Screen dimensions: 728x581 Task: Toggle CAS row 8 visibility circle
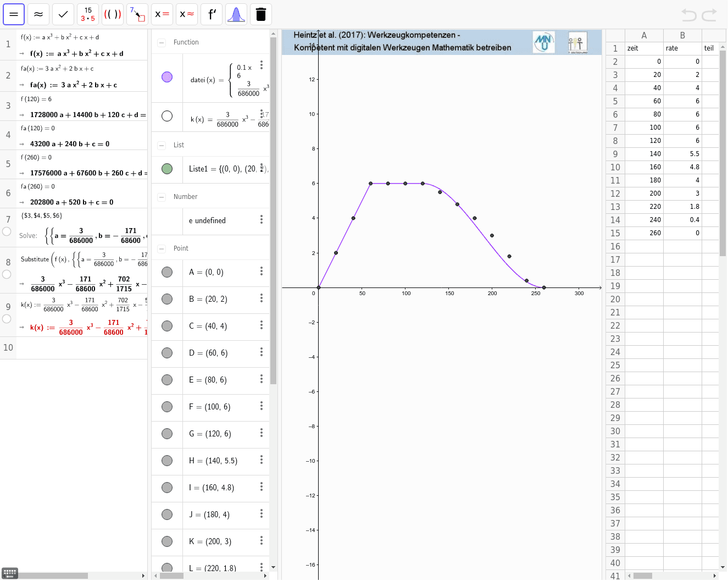pyautogui.click(x=7, y=274)
